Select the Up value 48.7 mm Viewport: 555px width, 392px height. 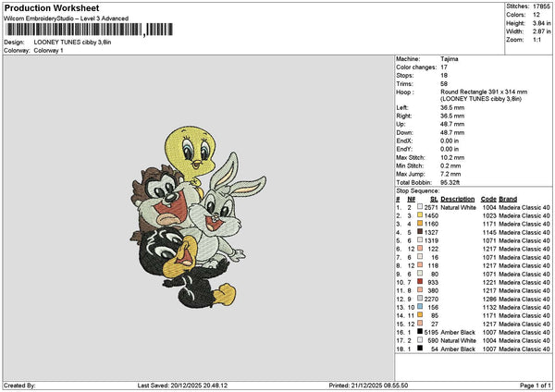coord(452,124)
